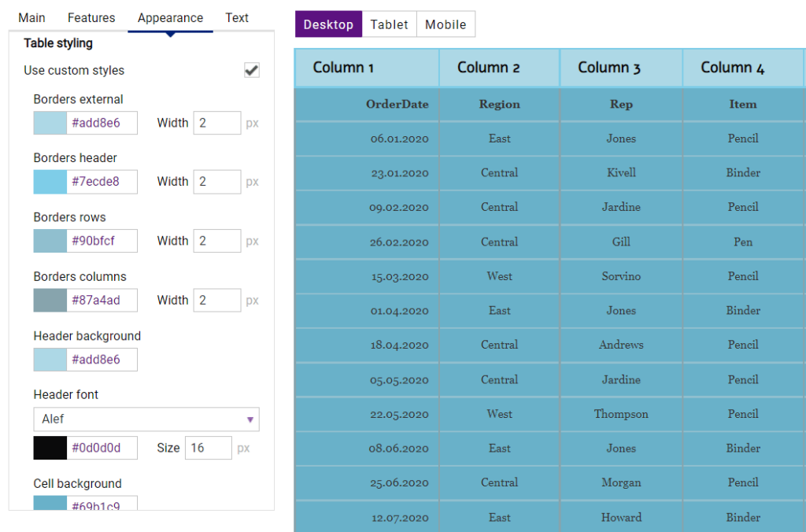Click Borders columns Width field
Image resolution: width=806 pixels, height=532 pixels.
click(x=217, y=300)
